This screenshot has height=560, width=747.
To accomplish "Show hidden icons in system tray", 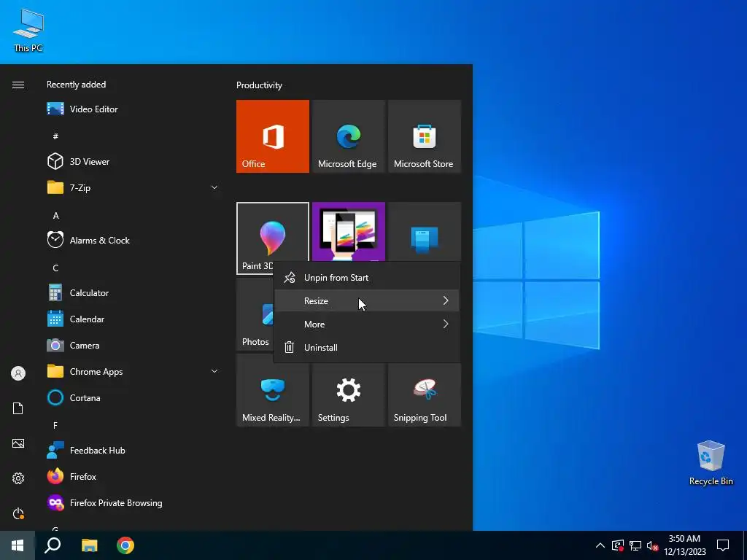I will [x=600, y=545].
